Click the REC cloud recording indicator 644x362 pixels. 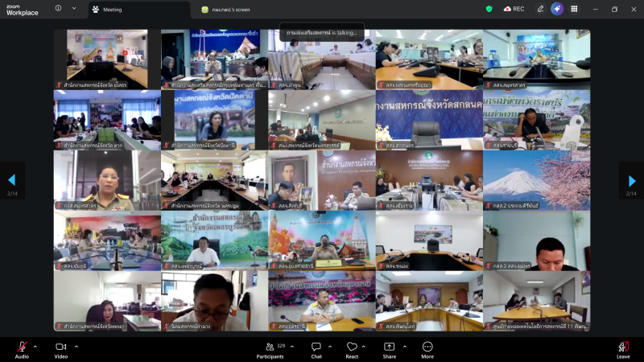pos(514,9)
